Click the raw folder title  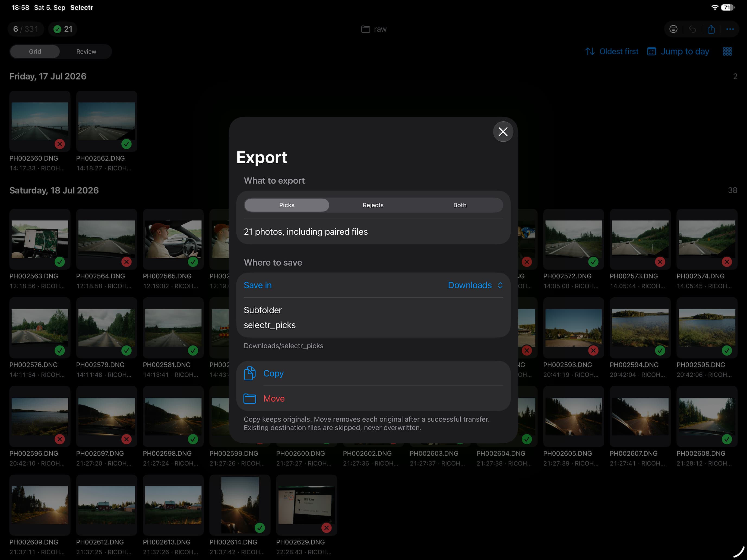pyautogui.click(x=373, y=29)
